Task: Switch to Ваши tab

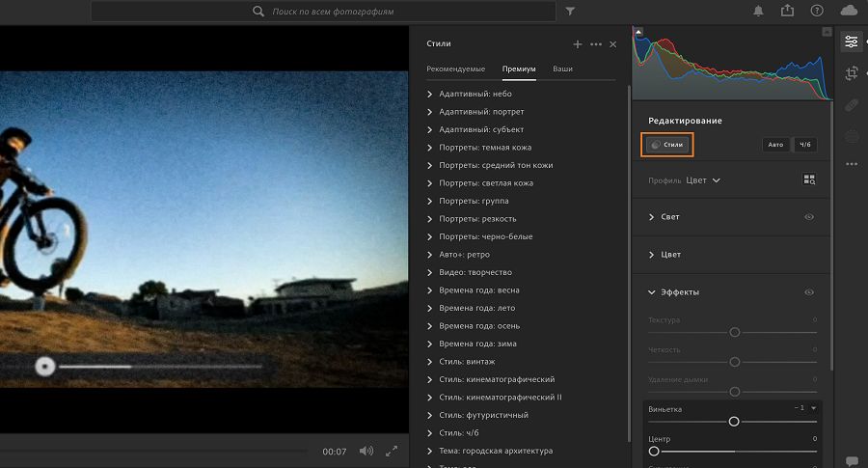Action: click(562, 69)
